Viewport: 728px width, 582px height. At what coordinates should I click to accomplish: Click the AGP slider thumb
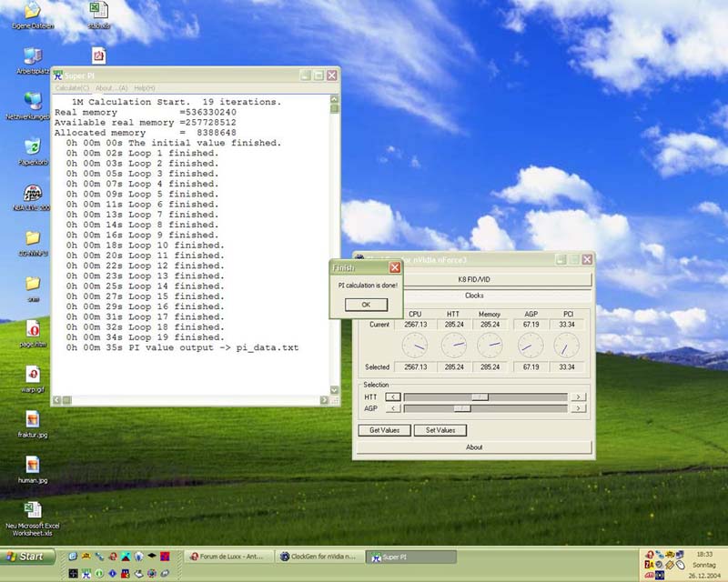[x=462, y=408]
